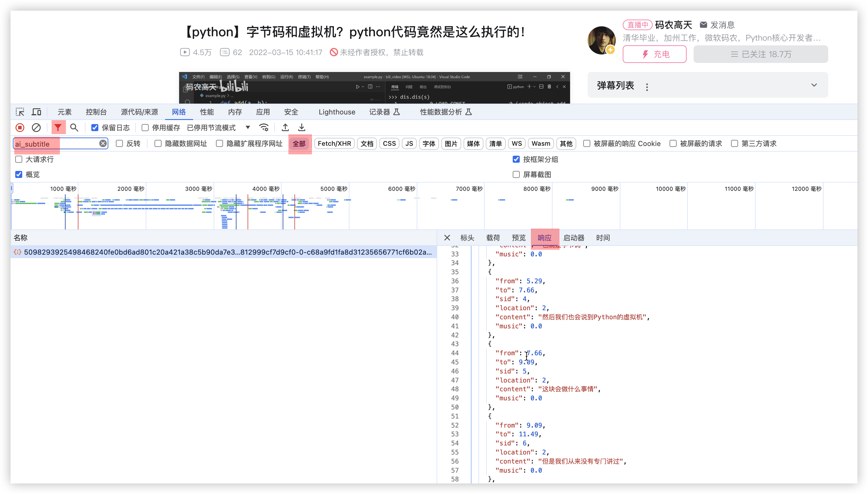Screen dimensions: 868x494
Task: Hide the network filter bar
Action: coord(58,128)
